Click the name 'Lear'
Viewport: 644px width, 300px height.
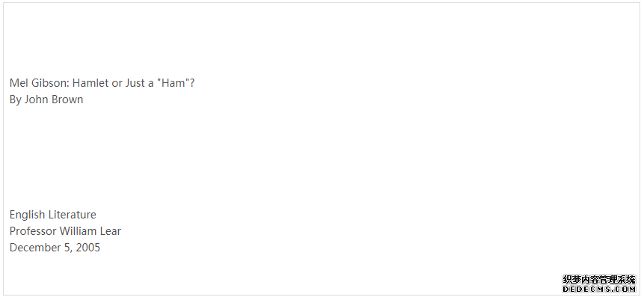click(x=111, y=231)
